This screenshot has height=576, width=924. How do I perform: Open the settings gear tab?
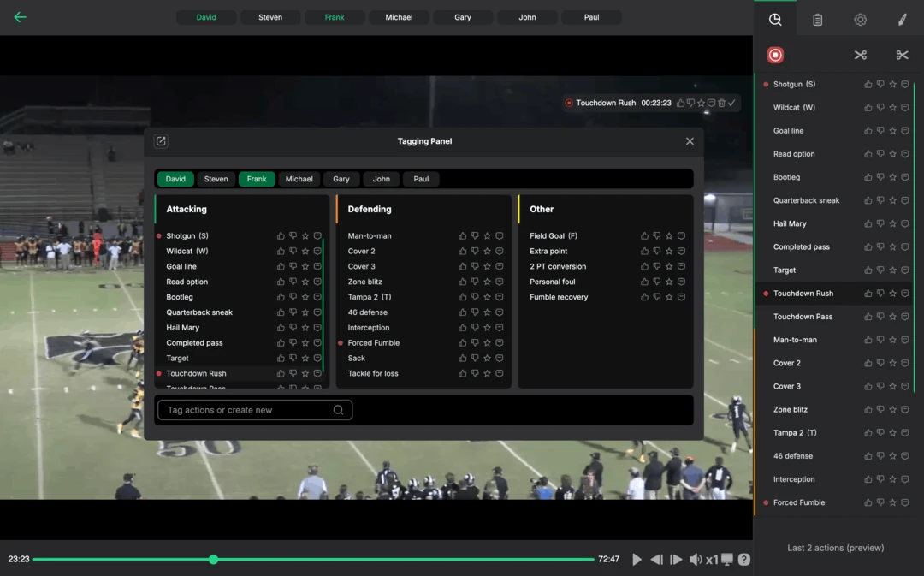[861, 20]
